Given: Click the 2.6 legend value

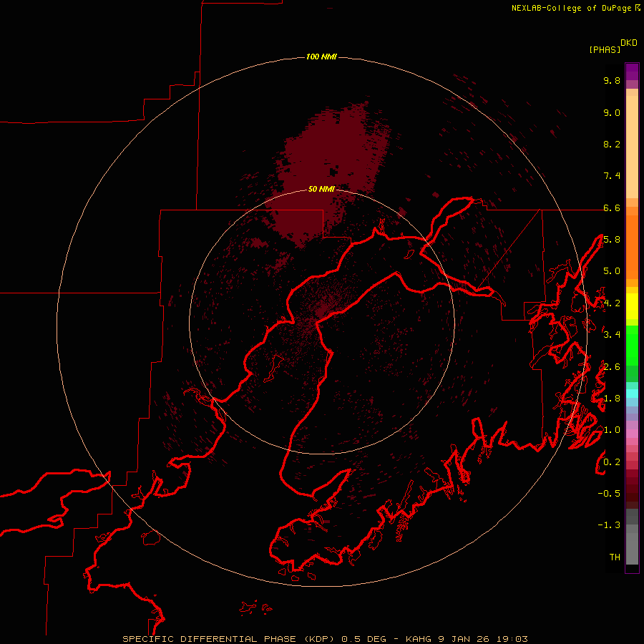Looking at the screenshot, I should (x=612, y=367).
